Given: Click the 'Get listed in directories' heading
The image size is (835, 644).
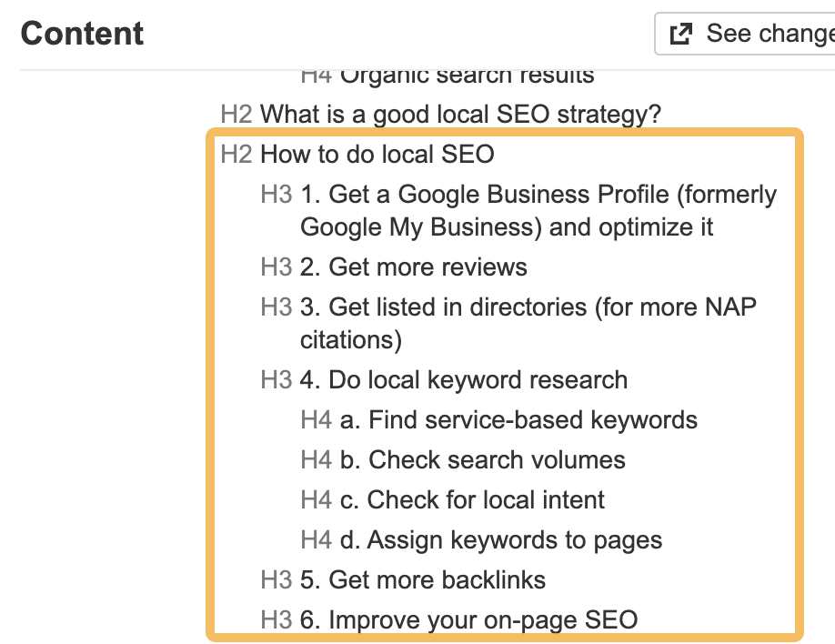Looking at the screenshot, I should pyautogui.click(x=528, y=323).
